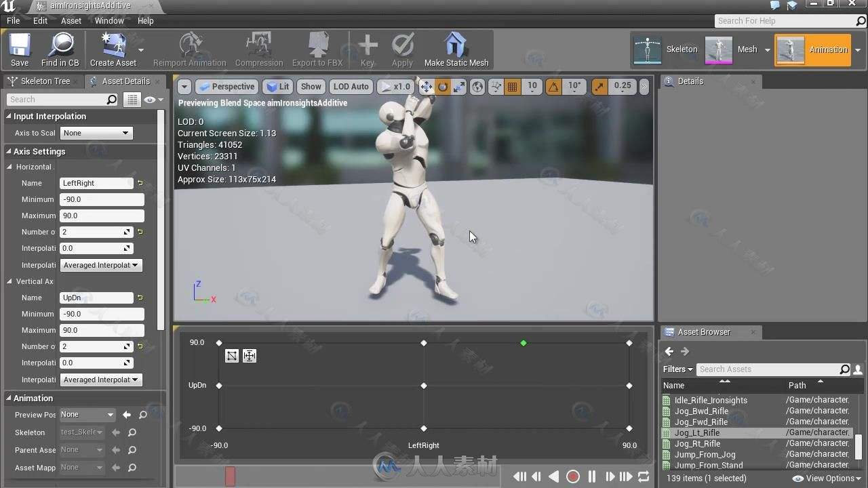This screenshot has width=868, height=488.
Task: Collapse the Axis Settings section
Action: pos(9,152)
